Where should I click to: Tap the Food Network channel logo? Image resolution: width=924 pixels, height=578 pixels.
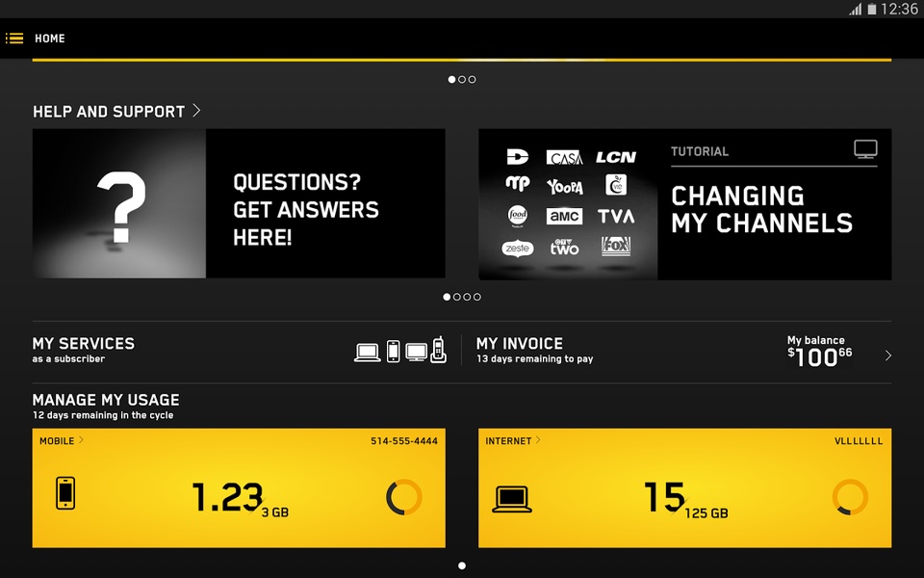[x=518, y=216]
